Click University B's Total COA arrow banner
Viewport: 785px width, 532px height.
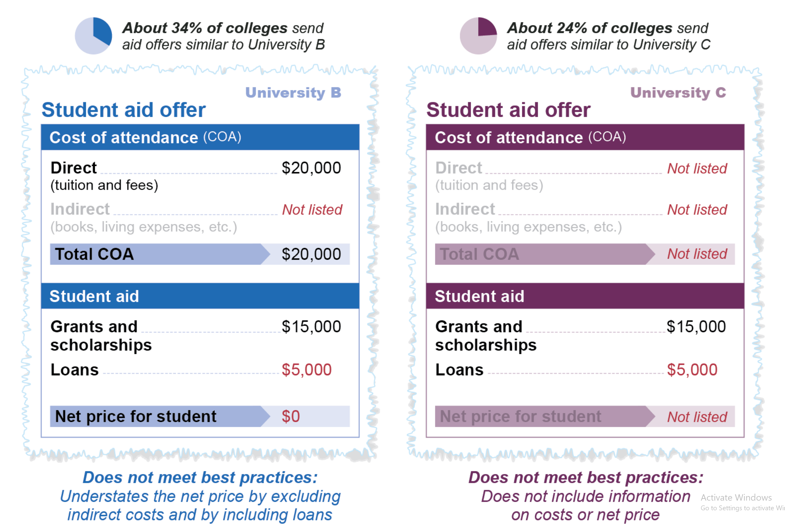pos(159,254)
